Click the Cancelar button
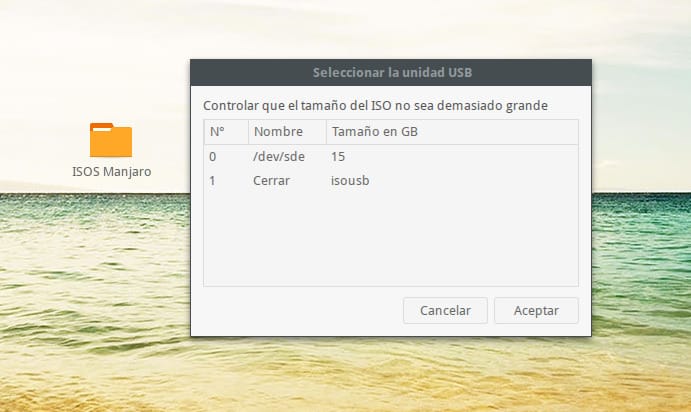Screen dimensions: 691x412 (445, 311)
